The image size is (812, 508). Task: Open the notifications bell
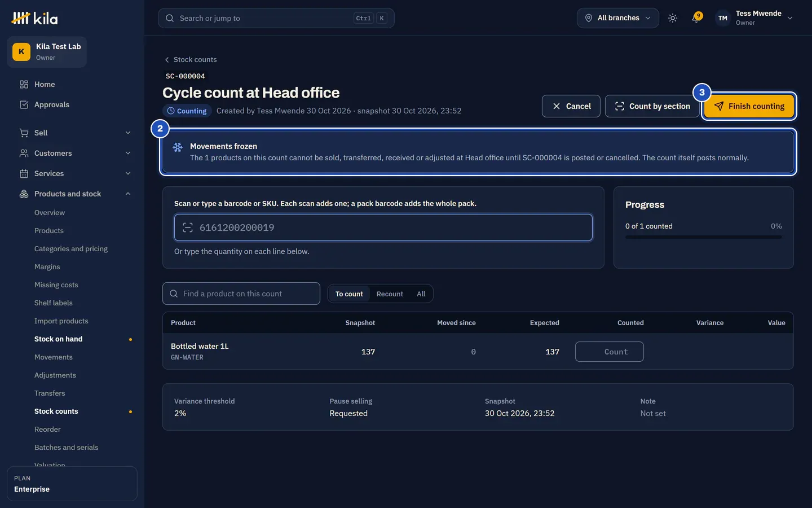pos(696,18)
